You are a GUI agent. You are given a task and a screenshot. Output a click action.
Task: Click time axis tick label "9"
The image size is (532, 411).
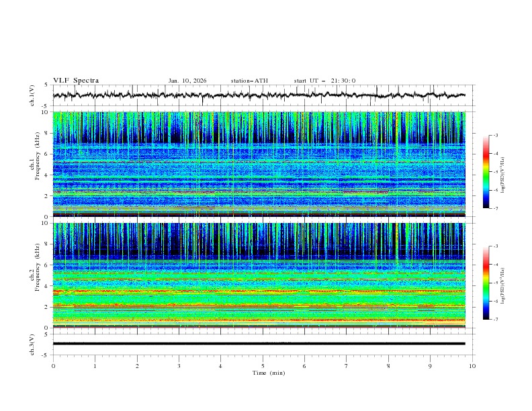click(x=430, y=366)
